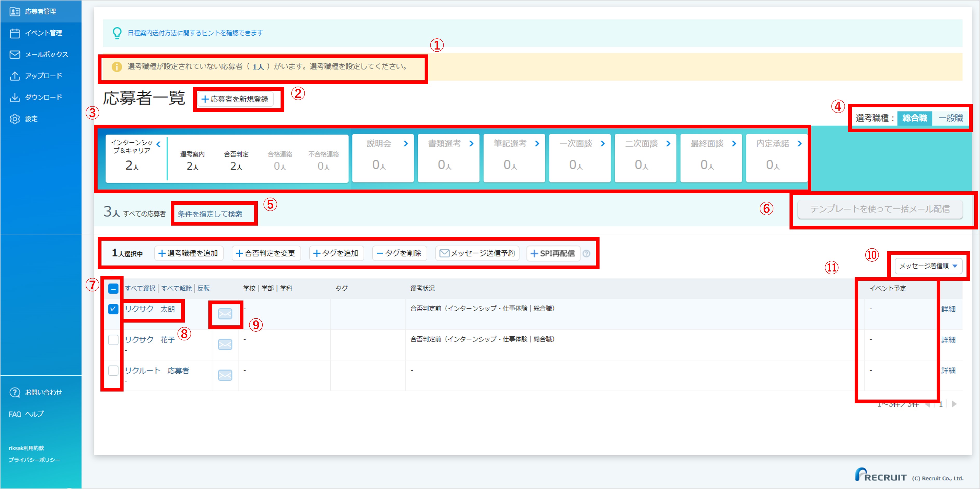Open メールボックス in the sidebar

tap(40, 54)
